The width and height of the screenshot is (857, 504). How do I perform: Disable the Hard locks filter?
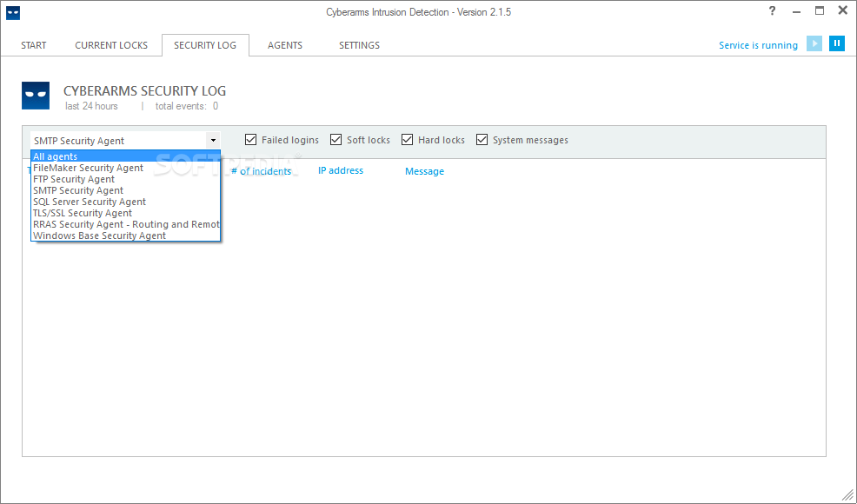pyautogui.click(x=407, y=140)
